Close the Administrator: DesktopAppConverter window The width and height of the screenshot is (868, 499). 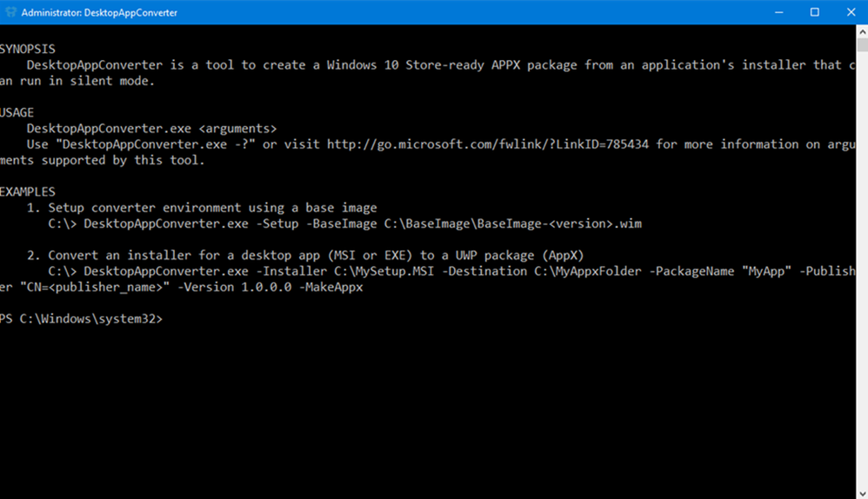tap(851, 12)
